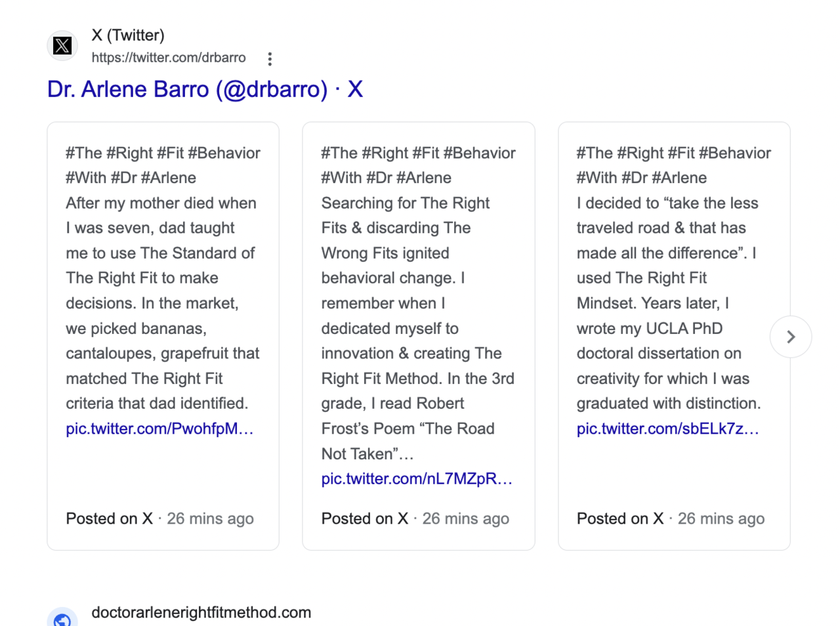
Task: Open Dr. Arlene Barro (@drbarro) · X title link
Action: click(x=205, y=89)
